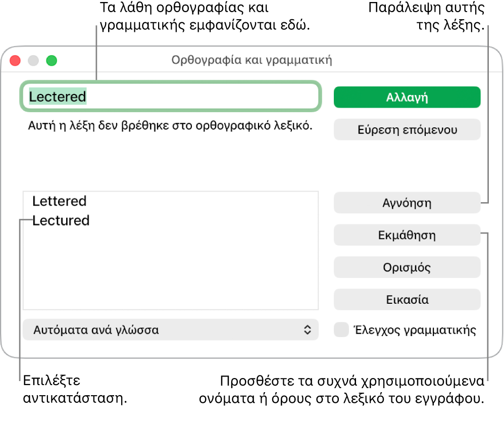Click the Ορισμός button
This screenshot has height=422, width=504.
click(x=407, y=267)
